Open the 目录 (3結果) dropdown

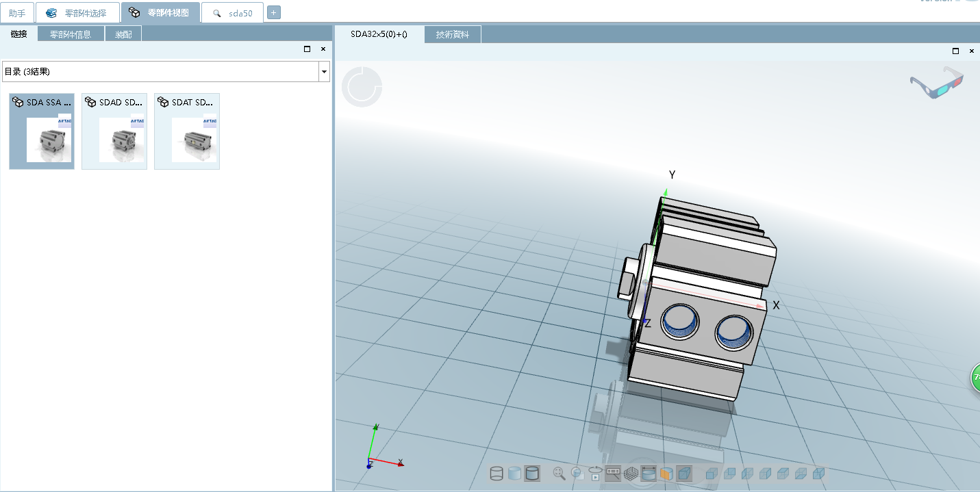click(323, 72)
